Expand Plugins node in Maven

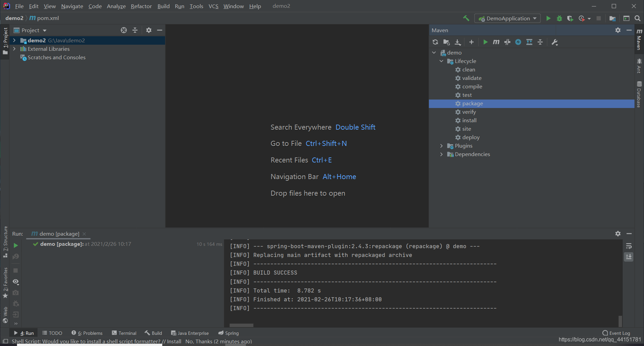tap(441, 146)
